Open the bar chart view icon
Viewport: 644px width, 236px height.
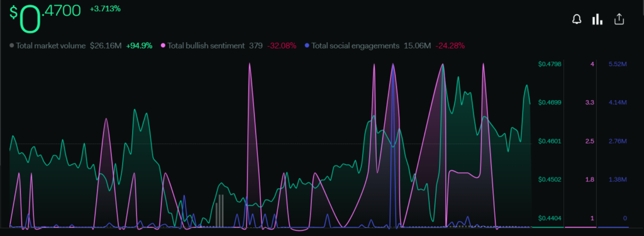click(597, 20)
